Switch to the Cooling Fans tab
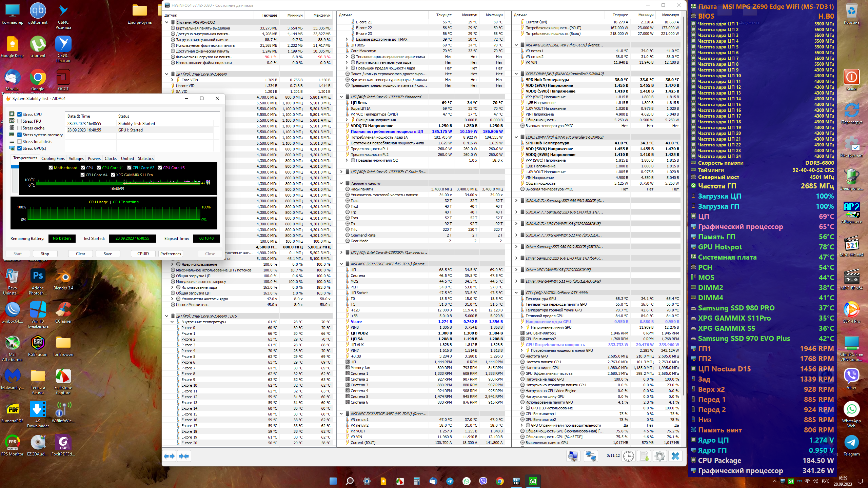Viewport: 868px width, 488px height. click(53, 159)
